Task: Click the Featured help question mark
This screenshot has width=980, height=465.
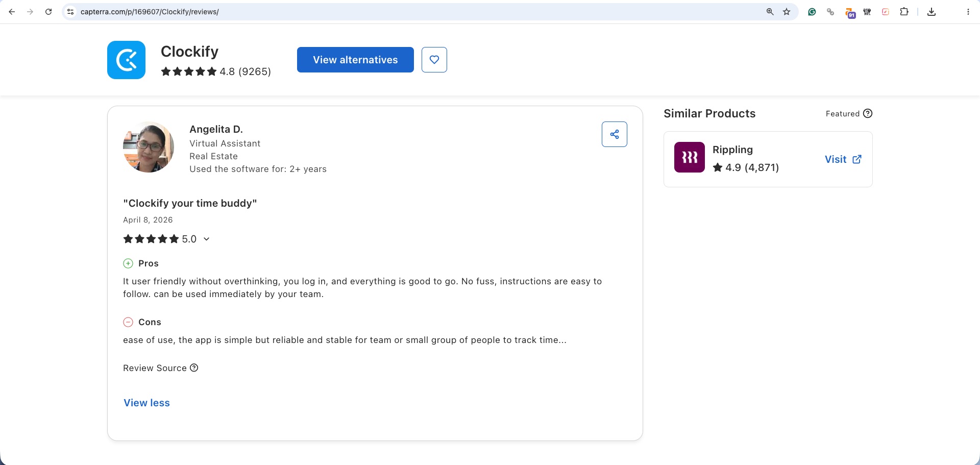Action: coord(868,113)
